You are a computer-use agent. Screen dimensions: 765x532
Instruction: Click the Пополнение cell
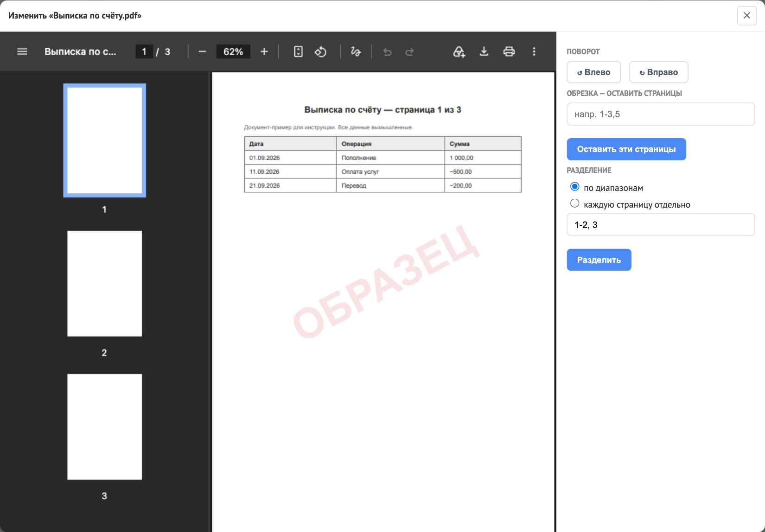click(x=390, y=158)
